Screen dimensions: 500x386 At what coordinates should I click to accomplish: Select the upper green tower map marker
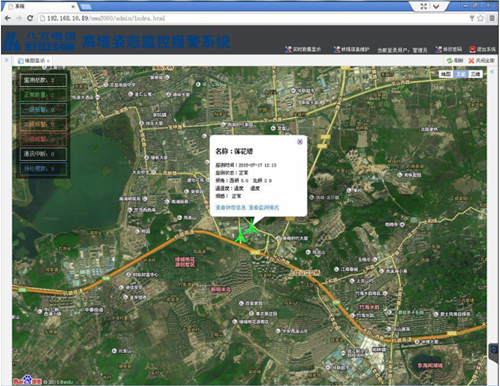[251, 227]
